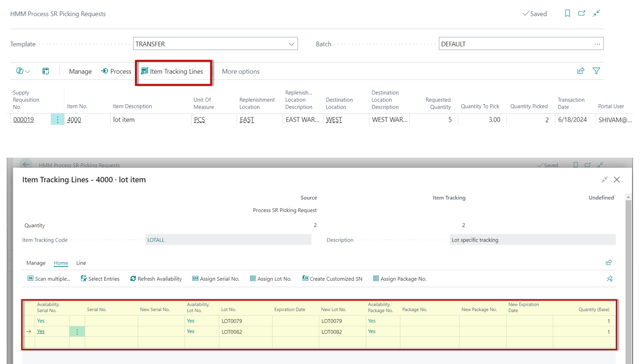Click Scan multiple action

click(x=48, y=279)
